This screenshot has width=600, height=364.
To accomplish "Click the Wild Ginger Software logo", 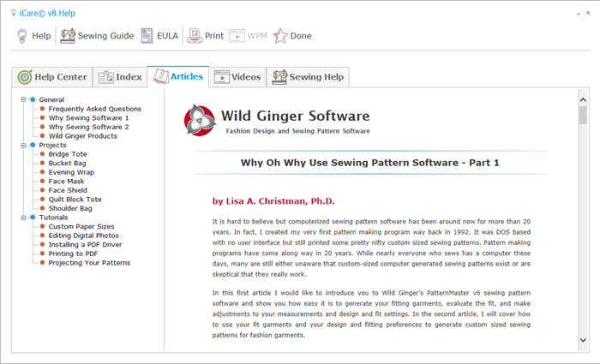I will click(199, 120).
